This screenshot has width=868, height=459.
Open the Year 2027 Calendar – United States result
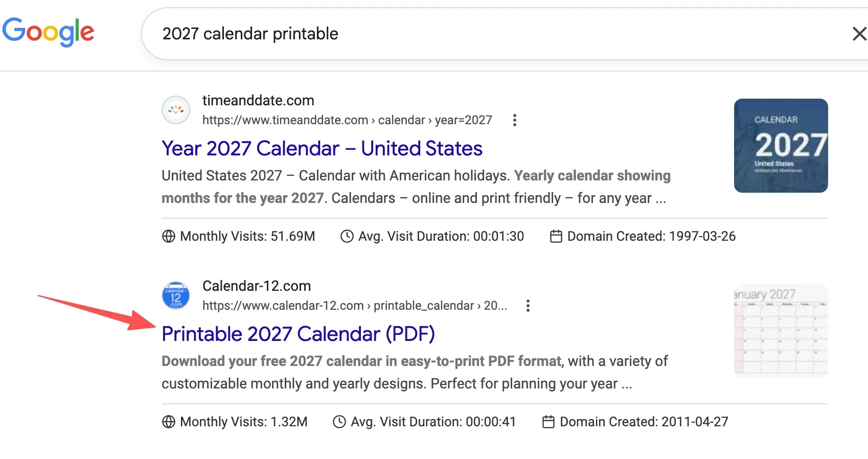click(x=322, y=148)
